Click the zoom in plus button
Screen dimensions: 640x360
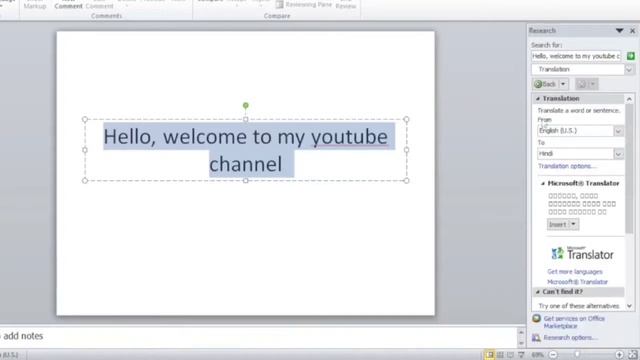click(619, 355)
